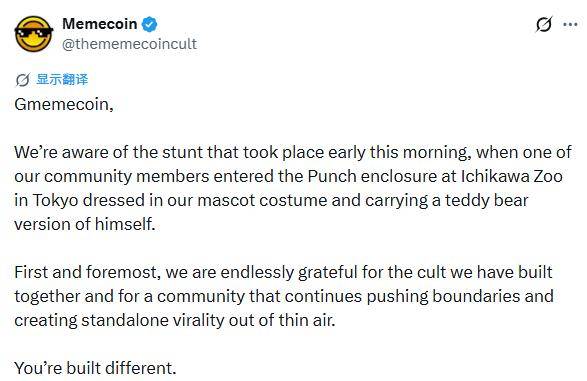
Task: Click the Grok icon at top right
Action: click(544, 25)
